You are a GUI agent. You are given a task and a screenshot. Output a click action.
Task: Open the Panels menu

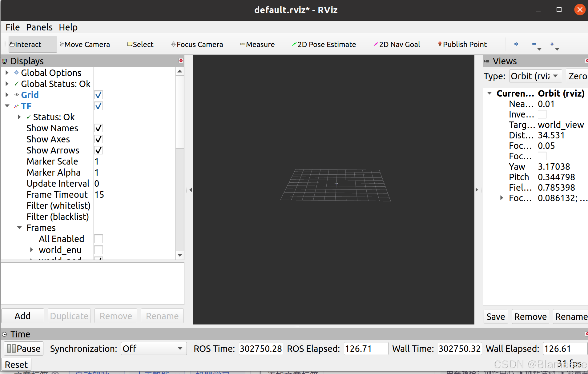click(x=39, y=27)
